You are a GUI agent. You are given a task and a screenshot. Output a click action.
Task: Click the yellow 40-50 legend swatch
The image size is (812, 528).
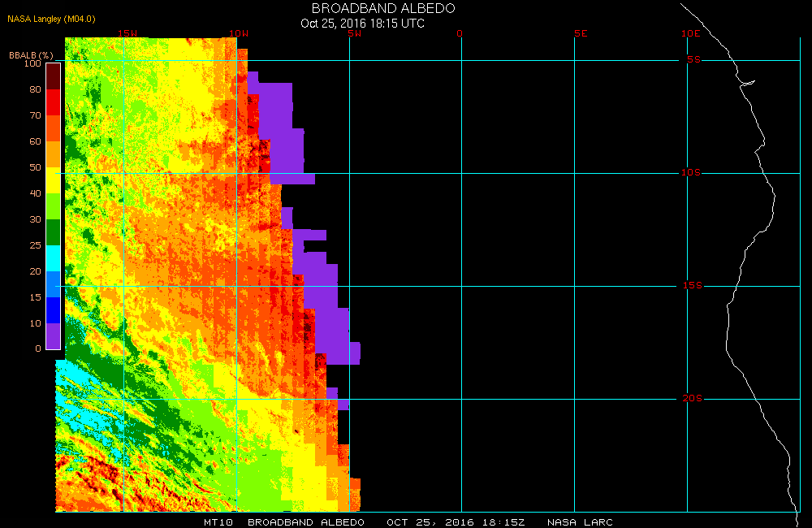coord(54,180)
